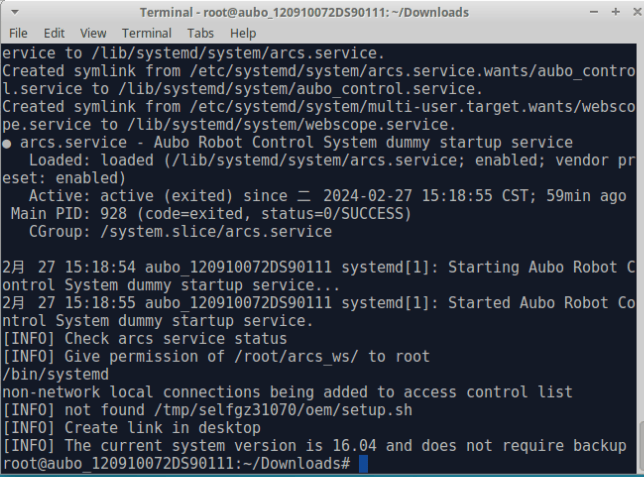Maximize the Terminal window with plus icon

click(x=615, y=12)
